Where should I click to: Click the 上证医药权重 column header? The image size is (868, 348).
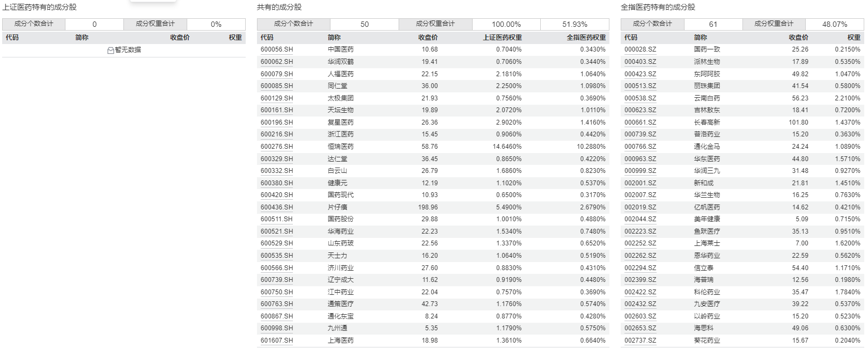point(502,38)
